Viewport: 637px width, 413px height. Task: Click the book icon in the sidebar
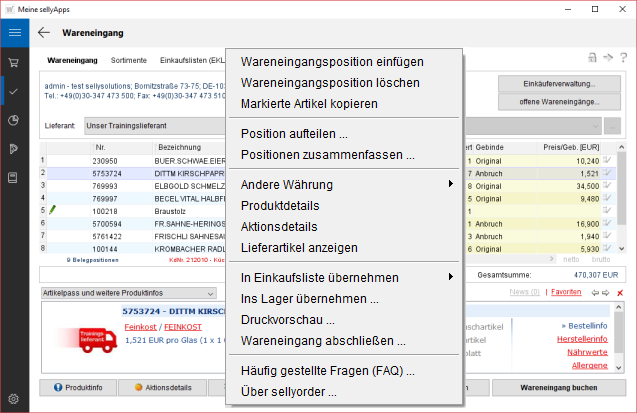coord(14,178)
